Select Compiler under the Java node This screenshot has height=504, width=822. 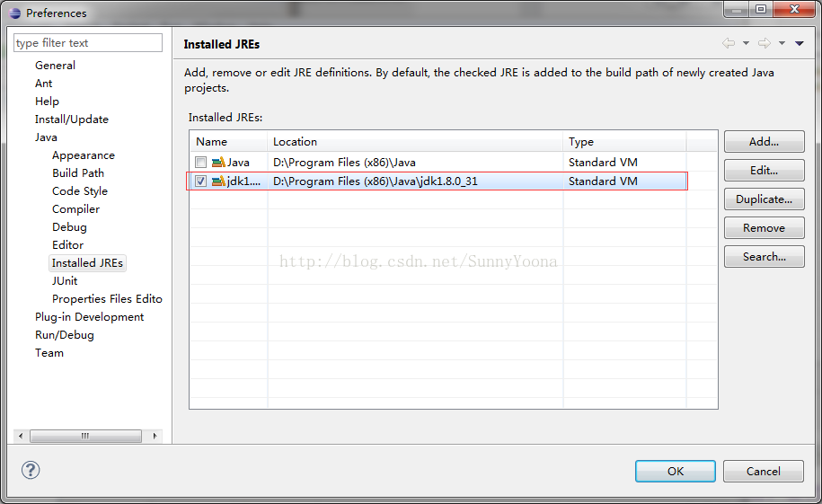(75, 209)
